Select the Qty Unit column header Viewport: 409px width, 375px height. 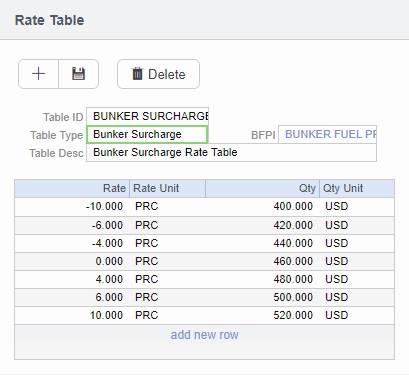pos(357,188)
